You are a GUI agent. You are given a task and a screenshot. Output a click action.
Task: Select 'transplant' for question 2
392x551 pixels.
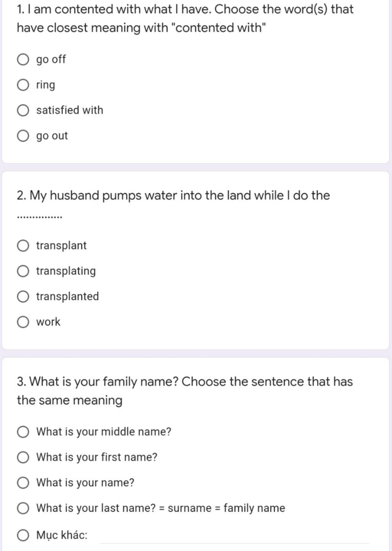(23, 246)
